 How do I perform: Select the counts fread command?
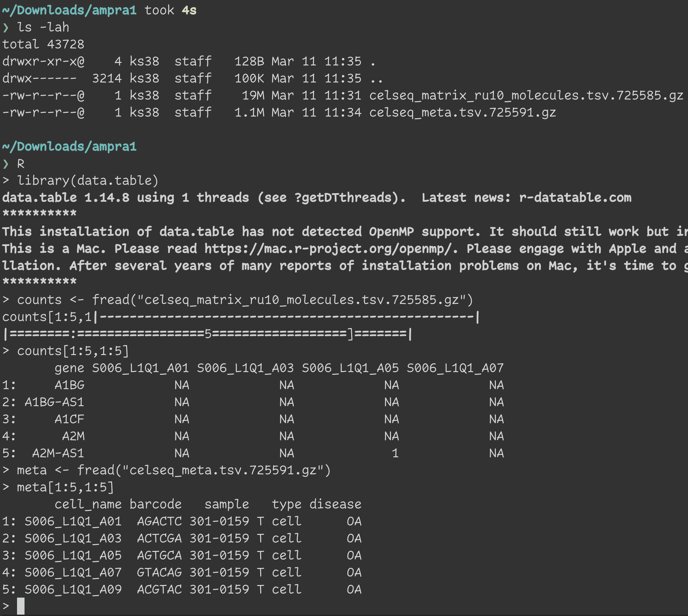coord(238,300)
